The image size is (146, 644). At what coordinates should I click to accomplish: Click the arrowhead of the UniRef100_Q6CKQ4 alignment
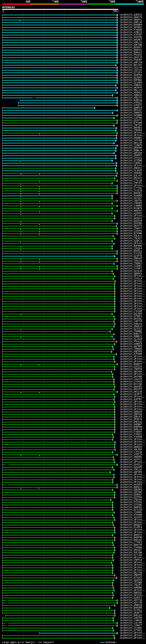[x=112, y=372]
